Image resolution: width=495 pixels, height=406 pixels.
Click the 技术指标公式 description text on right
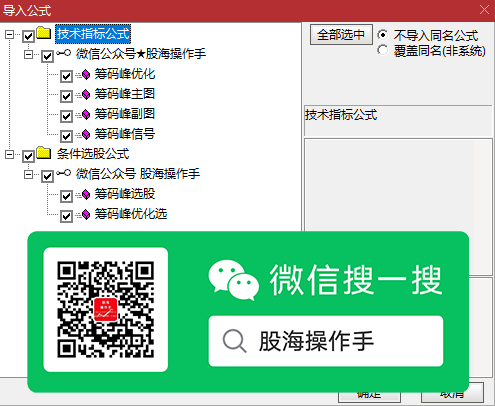(341, 115)
